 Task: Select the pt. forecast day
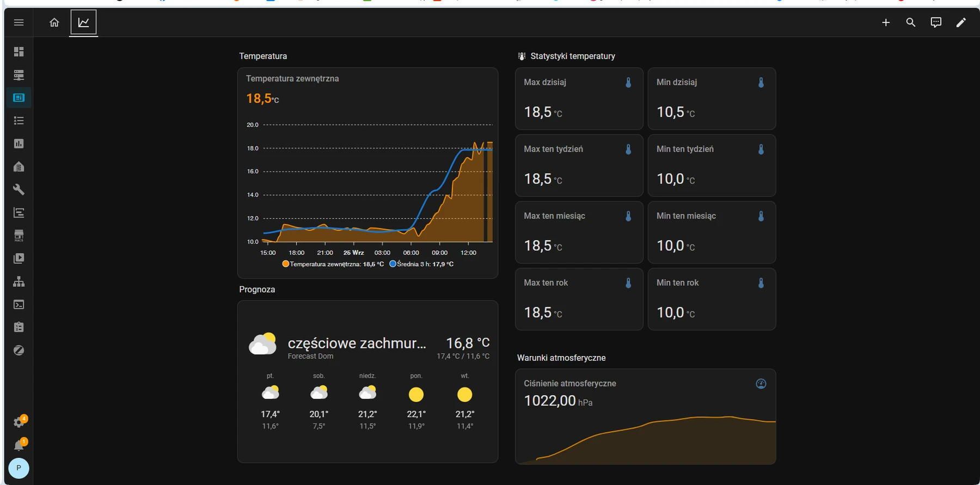(x=270, y=402)
